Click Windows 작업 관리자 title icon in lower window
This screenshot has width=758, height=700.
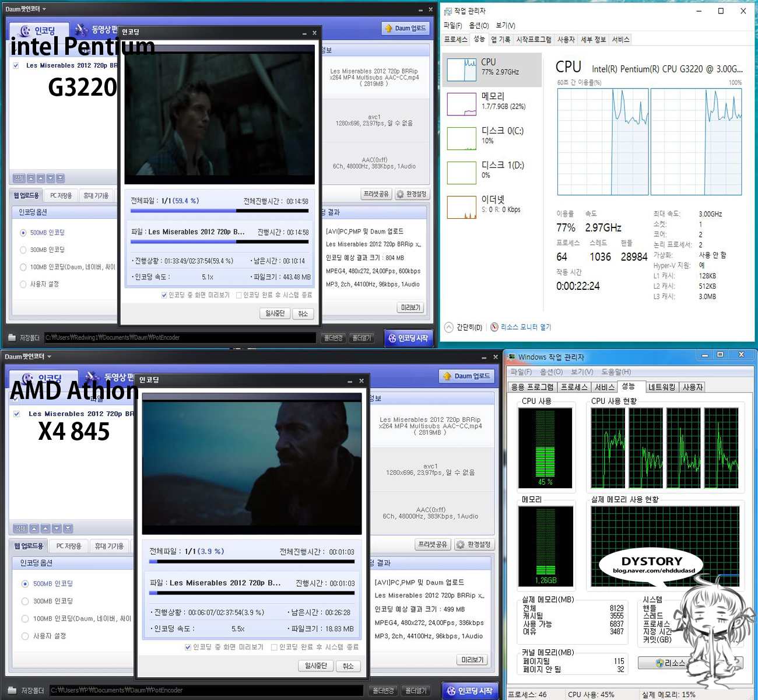point(512,357)
